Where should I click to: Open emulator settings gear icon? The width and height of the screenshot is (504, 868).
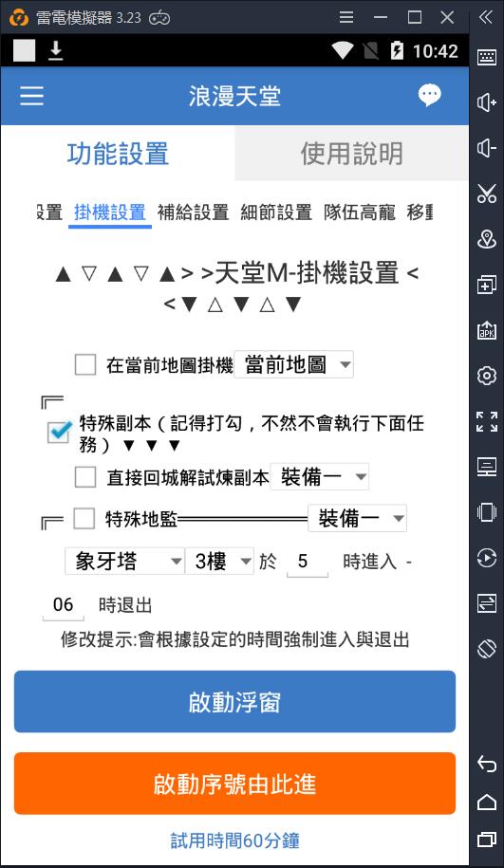coord(486,376)
